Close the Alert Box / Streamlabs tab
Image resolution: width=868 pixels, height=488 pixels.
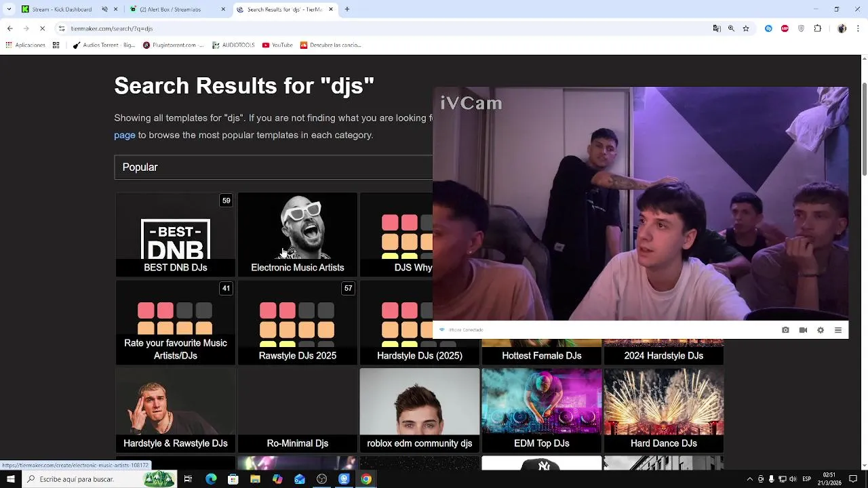[x=223, y=9]
